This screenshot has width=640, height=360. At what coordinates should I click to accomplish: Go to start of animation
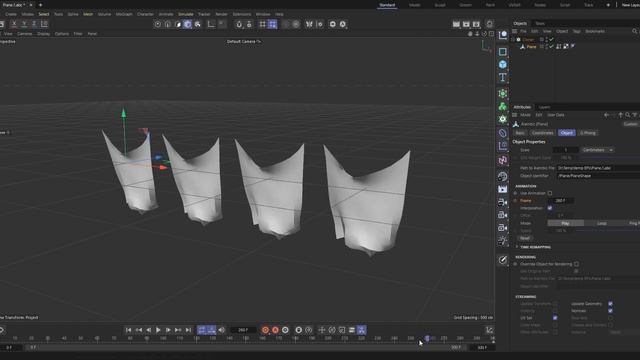[x=129, y=330]
